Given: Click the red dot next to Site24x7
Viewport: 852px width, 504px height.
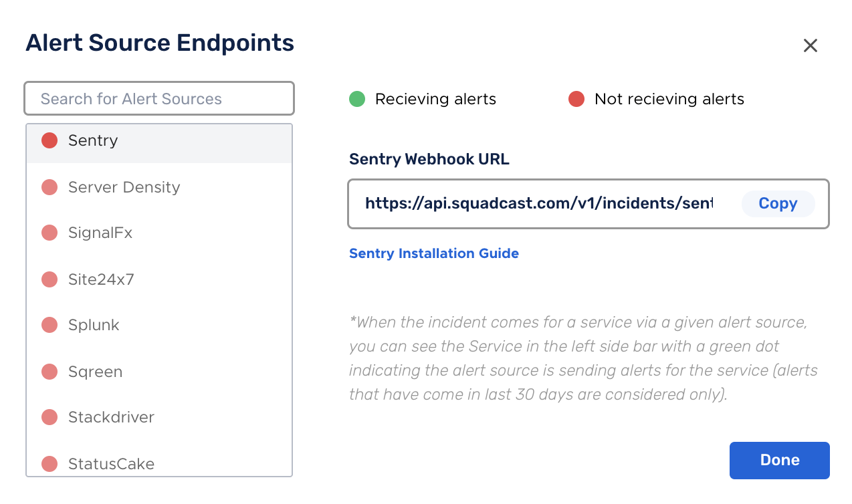Looking at the screenshot, I should [49, 279].
